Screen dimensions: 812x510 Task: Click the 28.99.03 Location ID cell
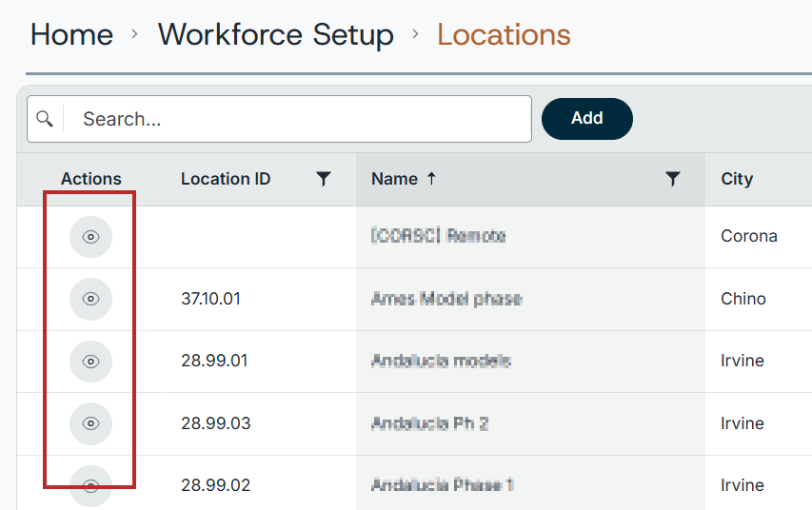[x=216, y=423]
